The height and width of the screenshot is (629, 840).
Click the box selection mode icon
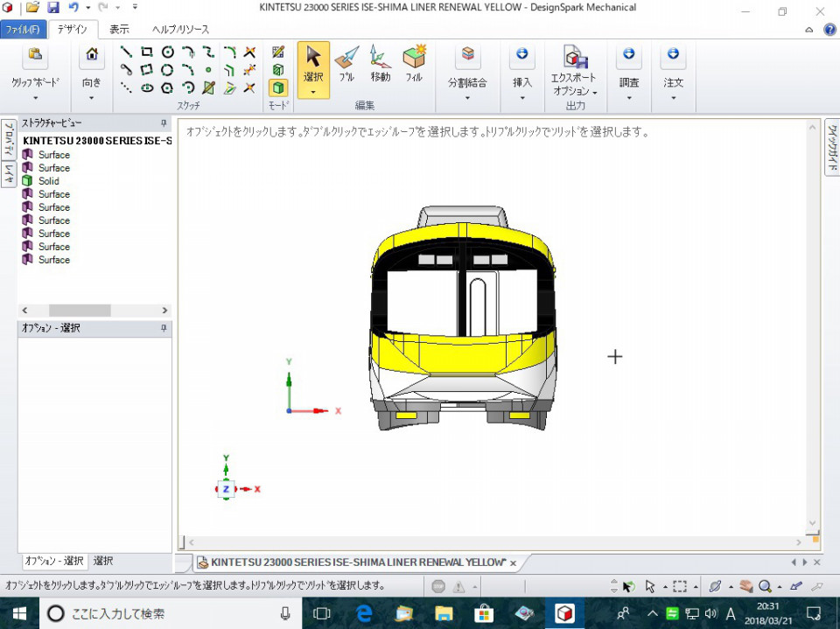point(680,586)
